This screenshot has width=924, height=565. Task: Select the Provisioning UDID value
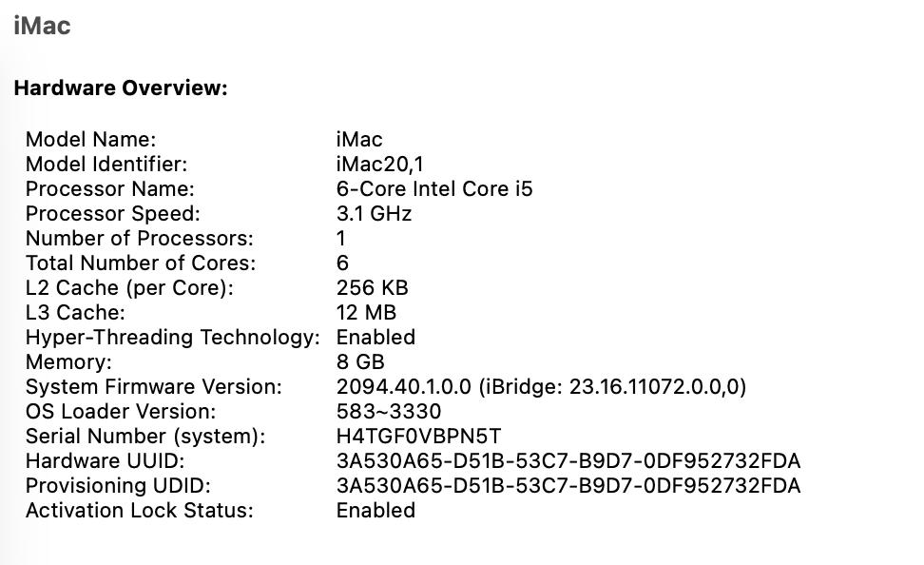point(568,486)
